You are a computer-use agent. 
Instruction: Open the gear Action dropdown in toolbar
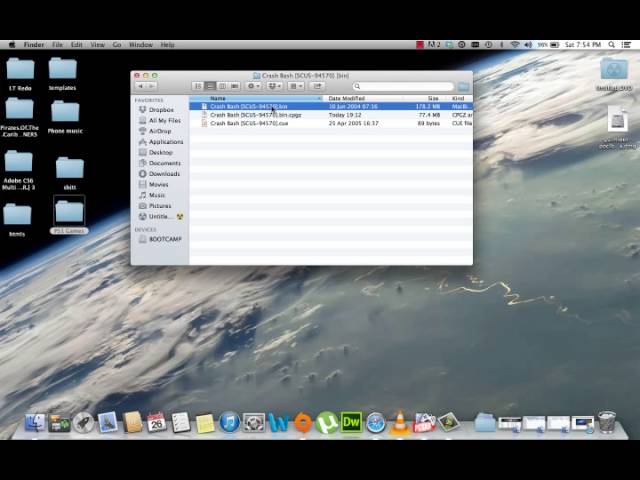(x=253, y=86)
